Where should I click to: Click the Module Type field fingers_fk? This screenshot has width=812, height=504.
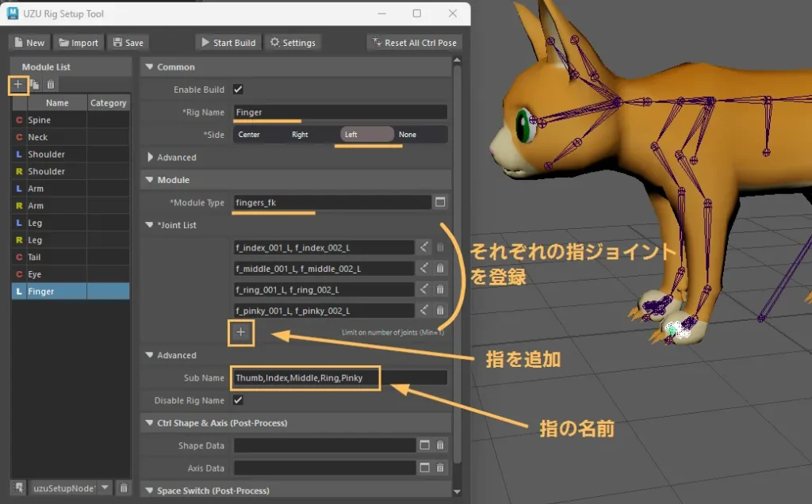click(332, 202)
